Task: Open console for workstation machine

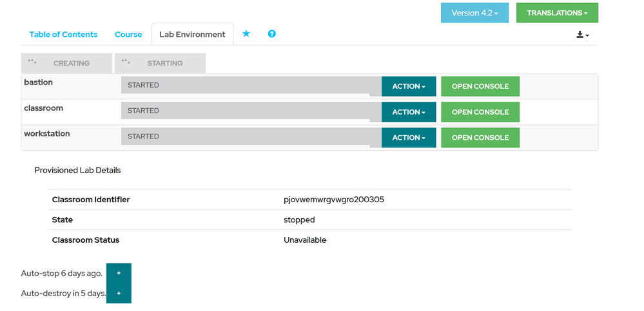Action: click(x=480, y=138)
